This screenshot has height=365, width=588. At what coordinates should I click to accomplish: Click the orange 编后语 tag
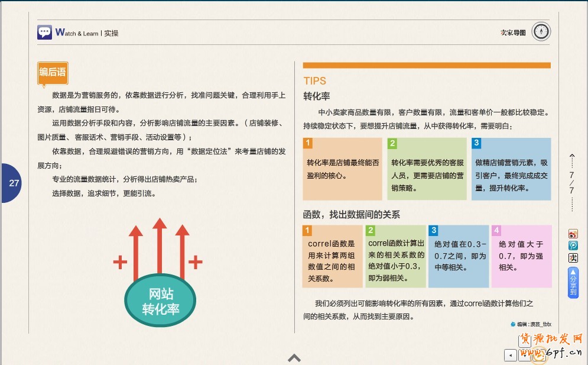point(52,72)
